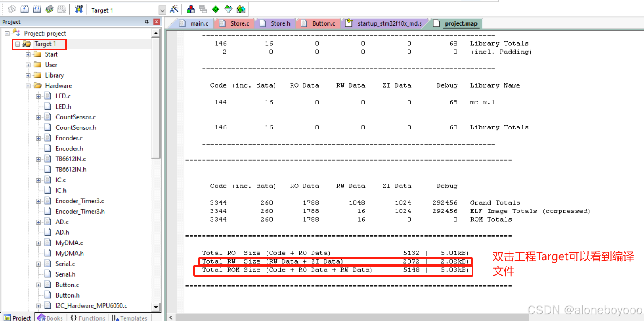This screenshot has height=321, width=644.
Task: Select Button.h in the project tree
Action: (68, 295)
